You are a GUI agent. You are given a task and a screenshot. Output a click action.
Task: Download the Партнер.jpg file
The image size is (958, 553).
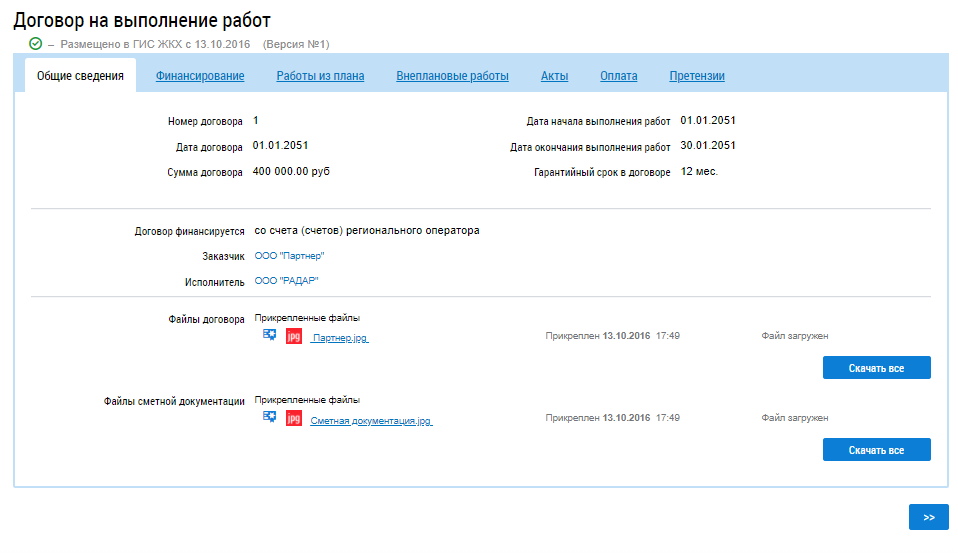[x=340, y=339]
